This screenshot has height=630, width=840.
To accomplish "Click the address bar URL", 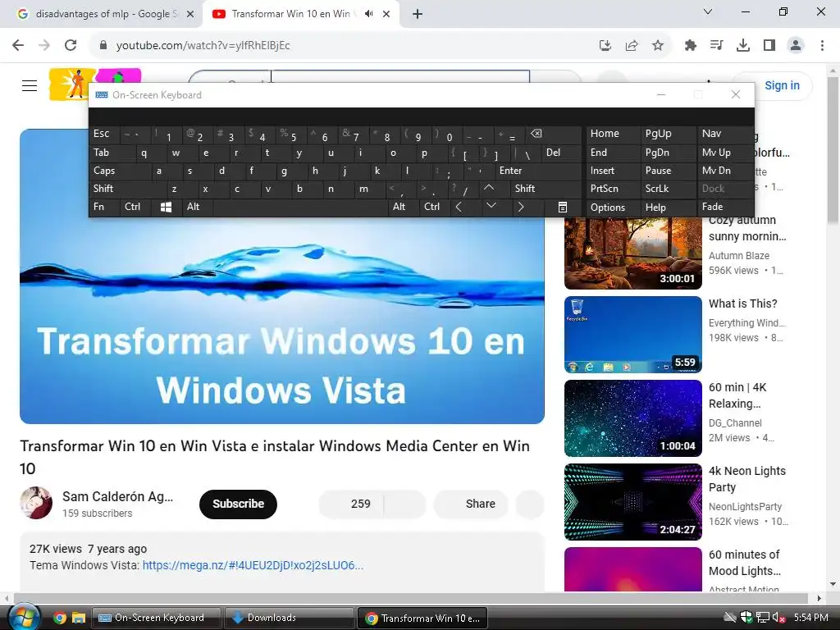I will click(203, 46).
